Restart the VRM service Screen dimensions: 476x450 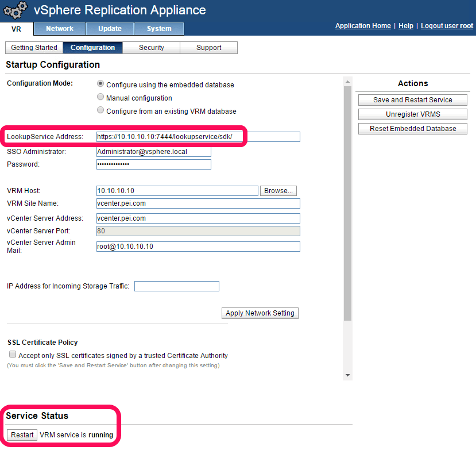point(22,435)
